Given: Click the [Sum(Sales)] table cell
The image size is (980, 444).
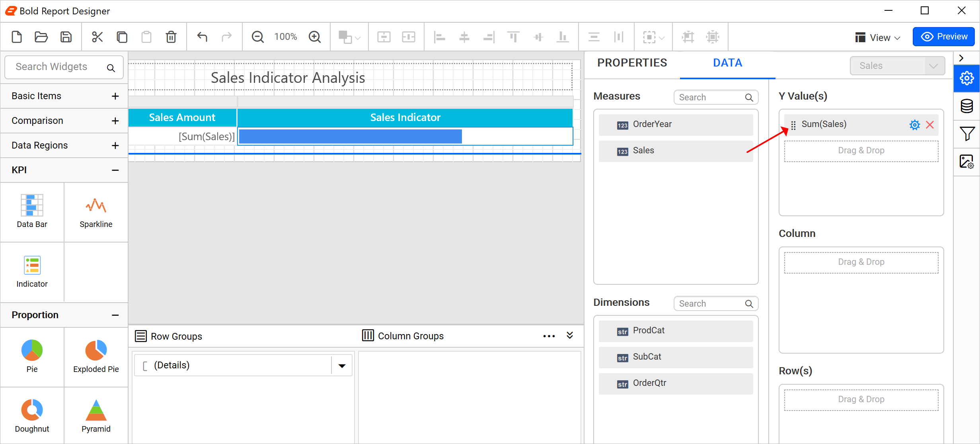Looking at the screenshot, I should point(182,137).
